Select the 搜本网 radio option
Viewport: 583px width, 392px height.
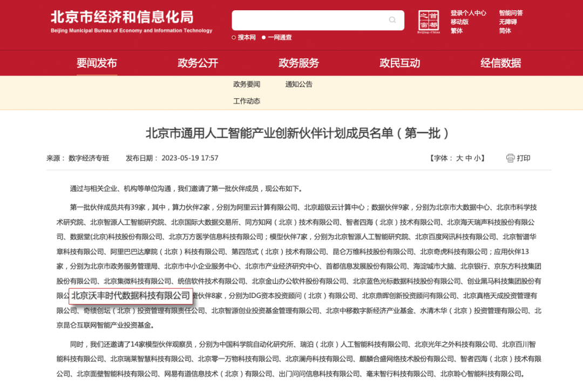234,38
